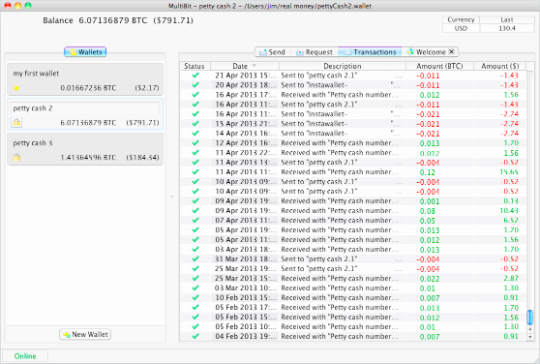Click the 03 Mar 2013 date cell

pyautogui.click(x=246, y=288)
